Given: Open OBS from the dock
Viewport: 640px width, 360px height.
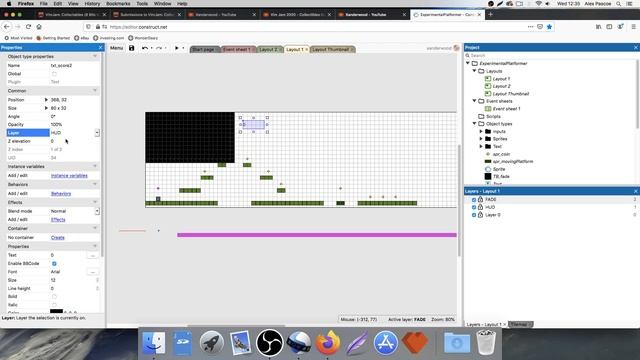Looking at the screenshot, I should pyautogui.click(x=269, y=342).
